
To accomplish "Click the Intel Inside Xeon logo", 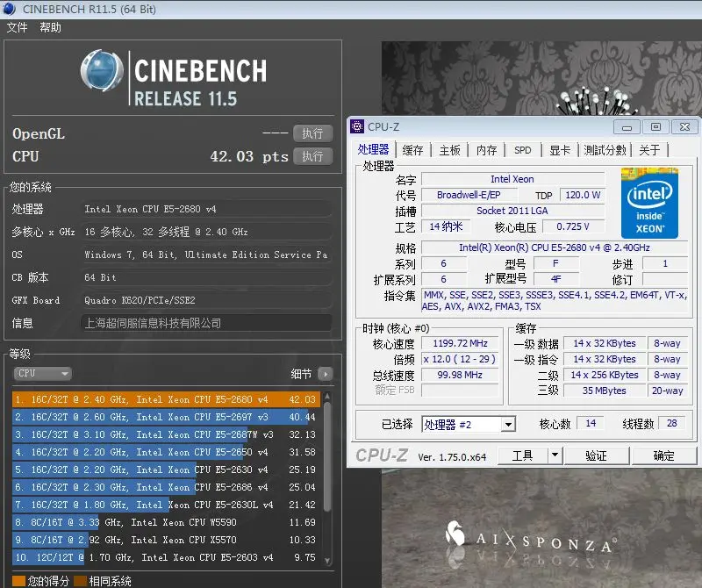I will (649, 202).
